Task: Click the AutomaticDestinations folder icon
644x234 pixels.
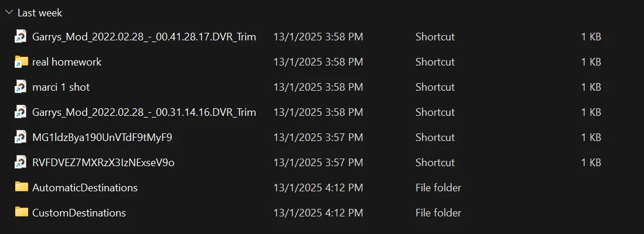Action: [21, 187]
